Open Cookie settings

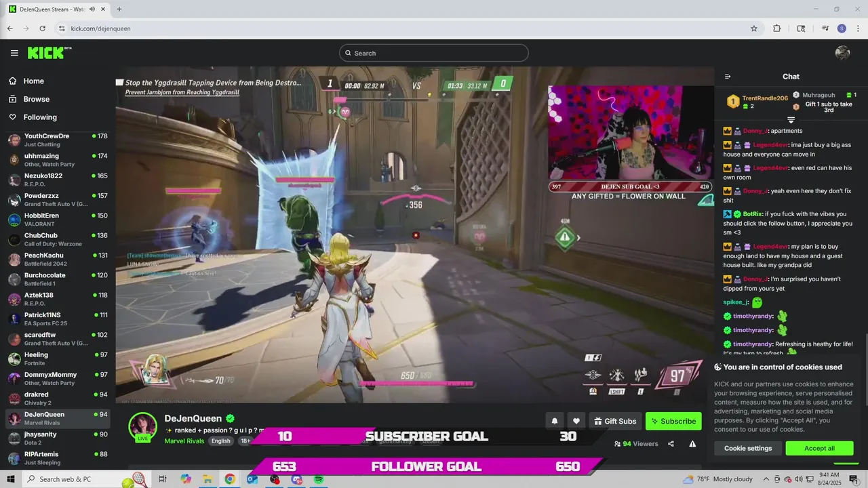pos(748,448)
